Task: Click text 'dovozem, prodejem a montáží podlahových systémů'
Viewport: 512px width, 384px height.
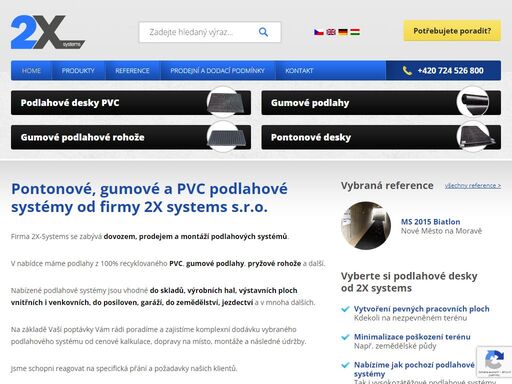Action: point(195,237)
